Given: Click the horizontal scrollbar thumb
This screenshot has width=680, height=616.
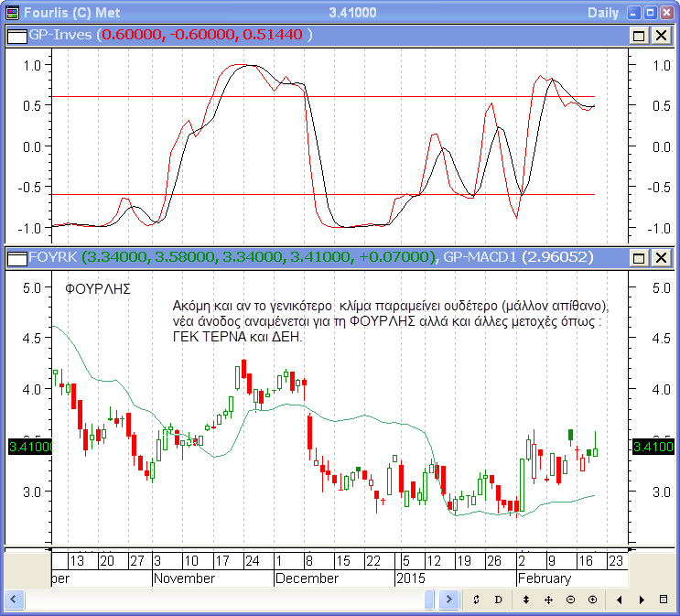Looking at the screenshot, I should 429,600.
